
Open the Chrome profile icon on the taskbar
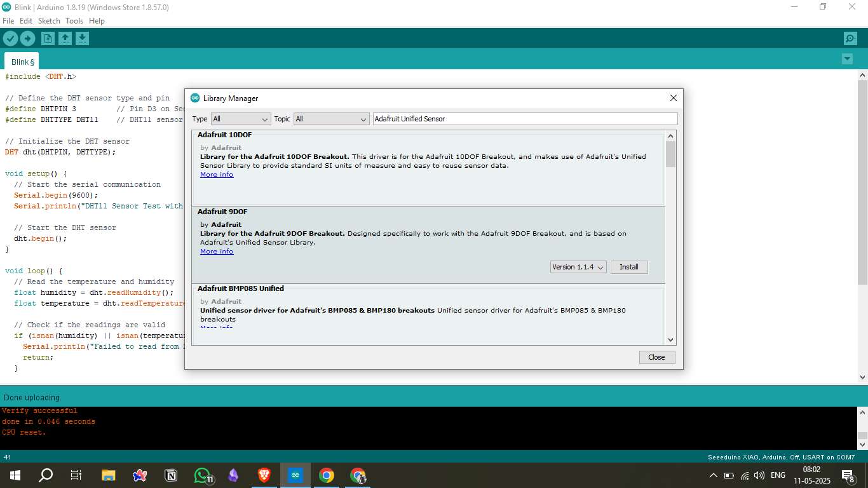[x=358, y=475]
